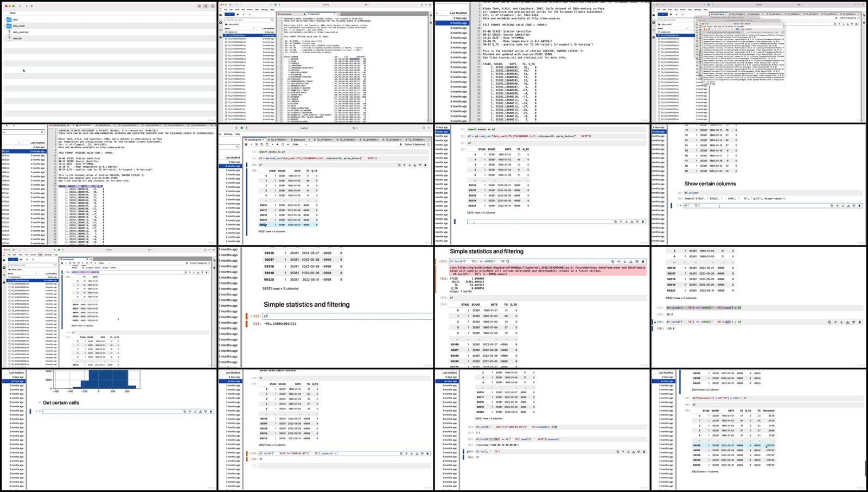Viewport: 868px width, 492px height.
Task: Select the 'data.zip' file in Finder
Action: coord(17,38)
